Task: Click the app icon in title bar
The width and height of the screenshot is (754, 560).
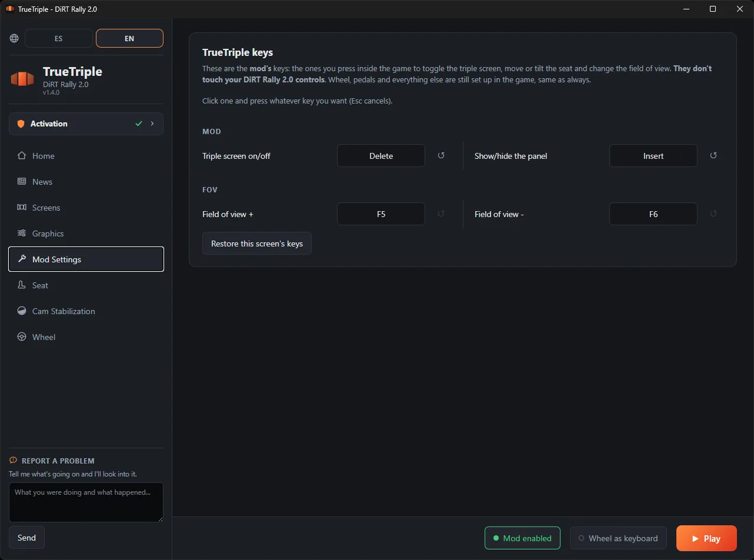Action: [x=10, y=9]
